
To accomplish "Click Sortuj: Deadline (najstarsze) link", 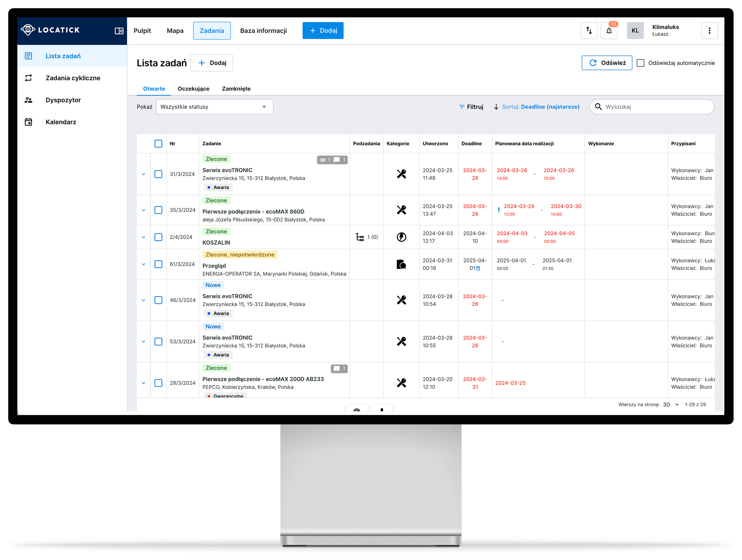I will 541,107.
